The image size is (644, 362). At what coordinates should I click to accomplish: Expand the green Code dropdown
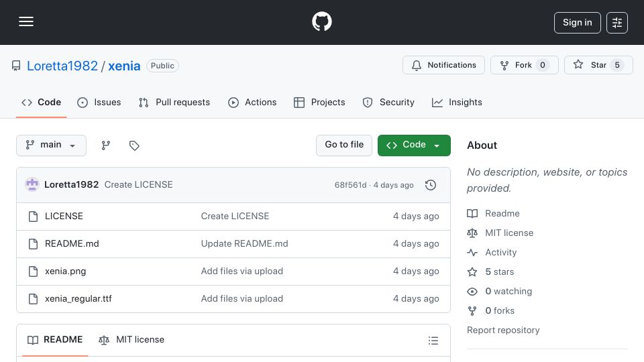coord(414,145)
